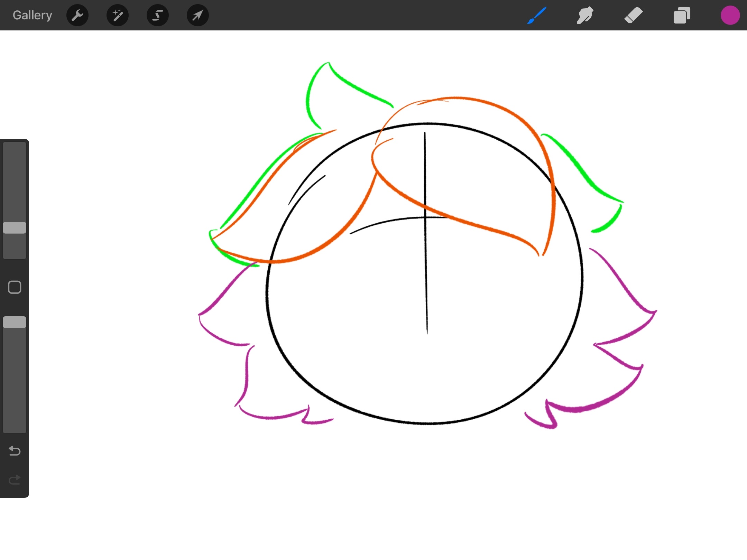Tap the redo arrow

click(15, 480)
